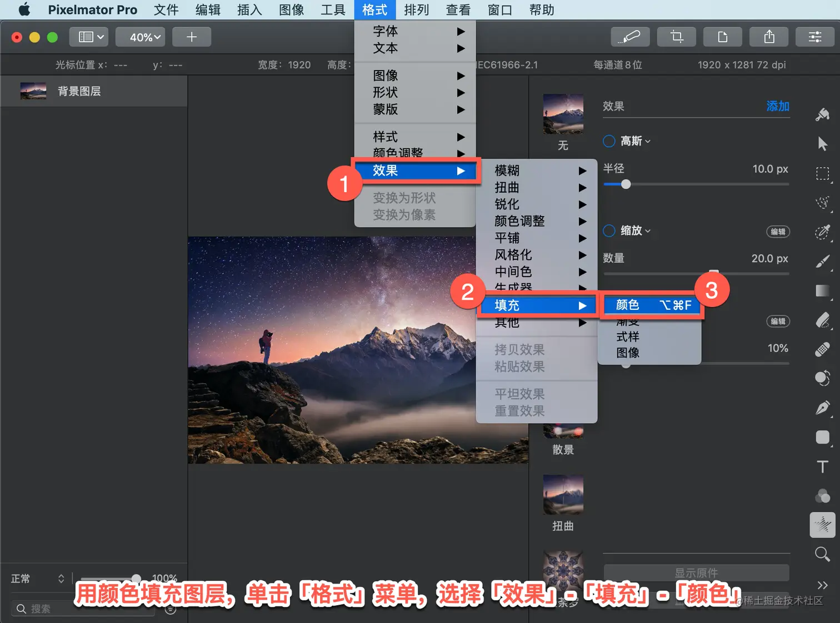Expand the 风格化 effects submenu
The width and height of the screenshot is (840, 623).
click(x=537, y=255)
